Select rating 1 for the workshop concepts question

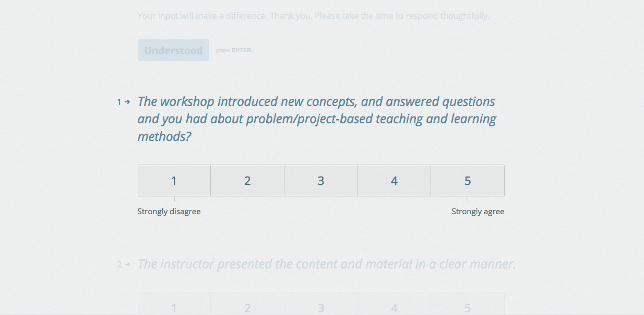174,181
